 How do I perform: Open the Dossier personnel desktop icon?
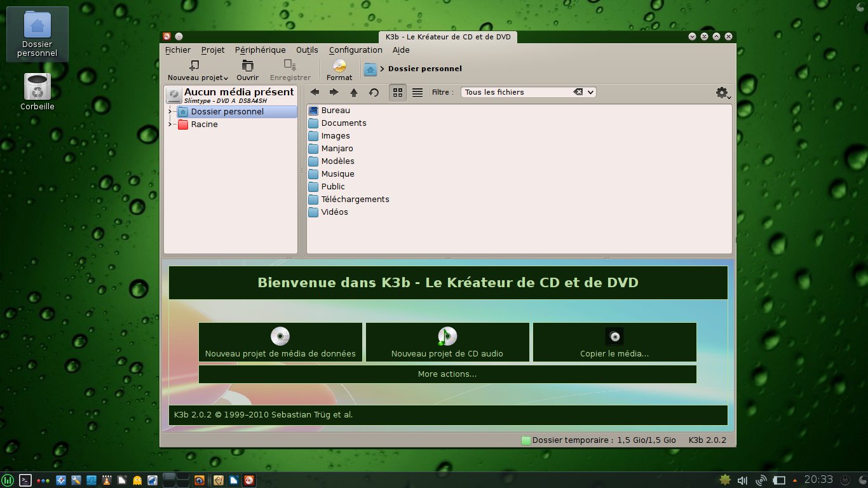click(x=37, y=34)
